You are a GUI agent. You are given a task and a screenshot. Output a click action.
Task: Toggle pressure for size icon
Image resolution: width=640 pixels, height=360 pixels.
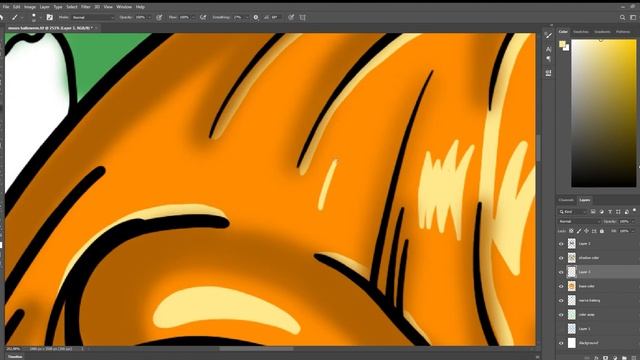pyautogui.click(x=291, y=18)
